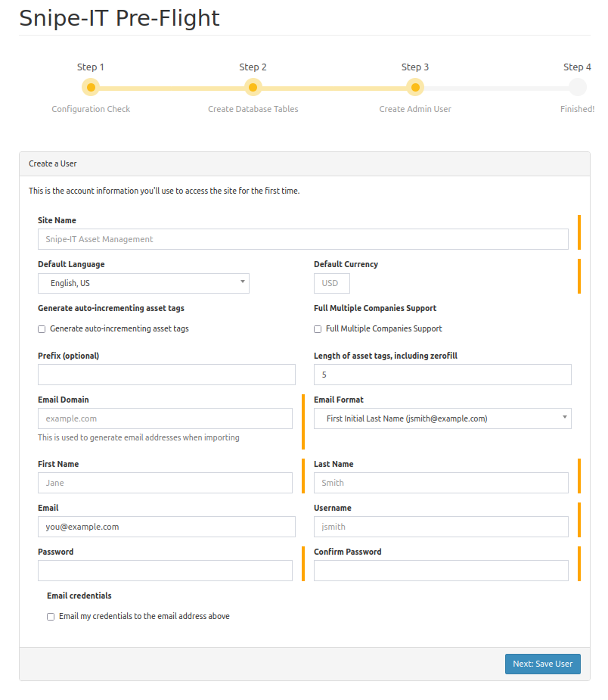
Task: Click into the Password field
Action: coord(165,571)
